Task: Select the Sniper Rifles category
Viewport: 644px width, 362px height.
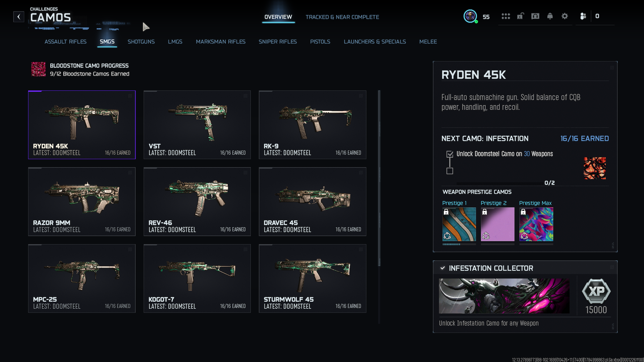Action: (x=278, y=42)
